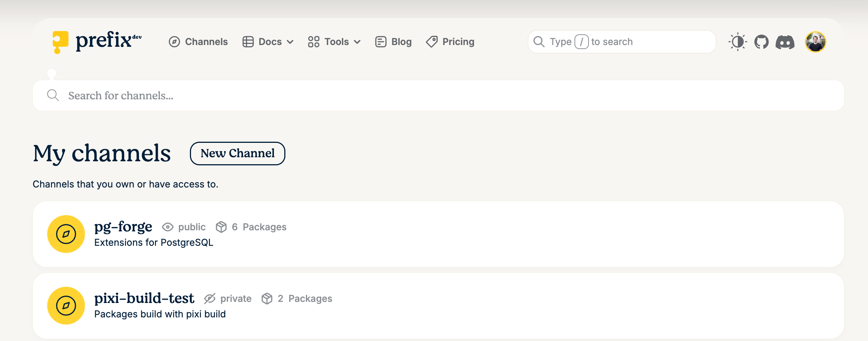Open the Discord icon link

[x=785, y=42]
